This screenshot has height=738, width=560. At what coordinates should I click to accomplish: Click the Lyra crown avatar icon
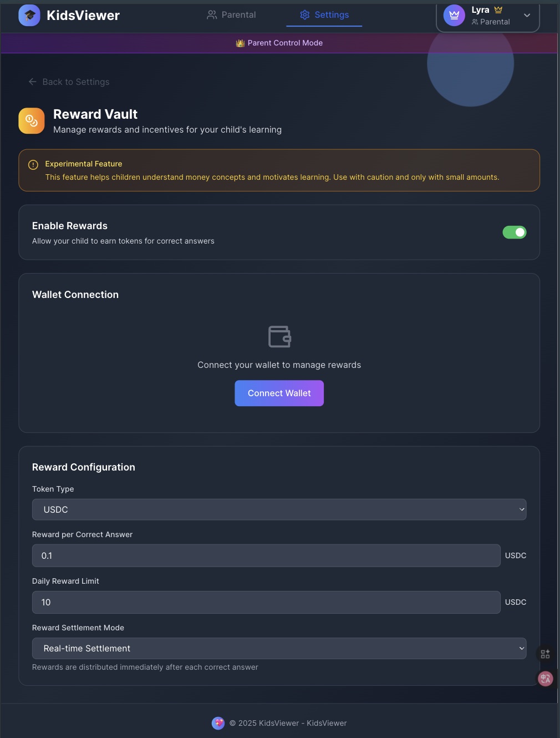click(x=454, y=16)
